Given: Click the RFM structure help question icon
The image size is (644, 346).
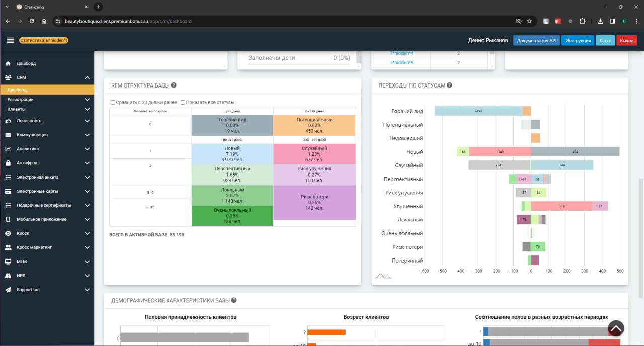Looking at the screenshot, I should pos(174,85).
